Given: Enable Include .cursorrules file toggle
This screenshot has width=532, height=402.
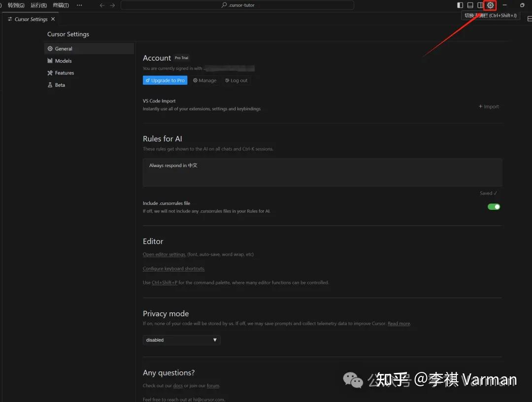Looking at the screenshot, I should pyautogui.click(x=493, y=206).
